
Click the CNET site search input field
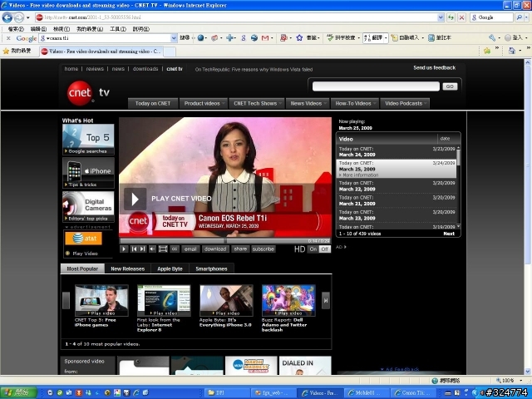[376, 86]
